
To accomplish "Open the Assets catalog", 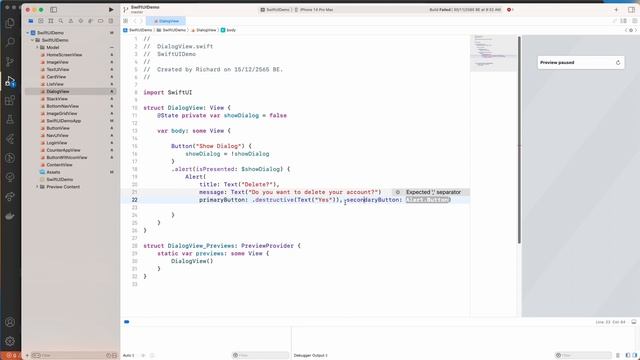I will pyautogui.click(x=53, y=172).
